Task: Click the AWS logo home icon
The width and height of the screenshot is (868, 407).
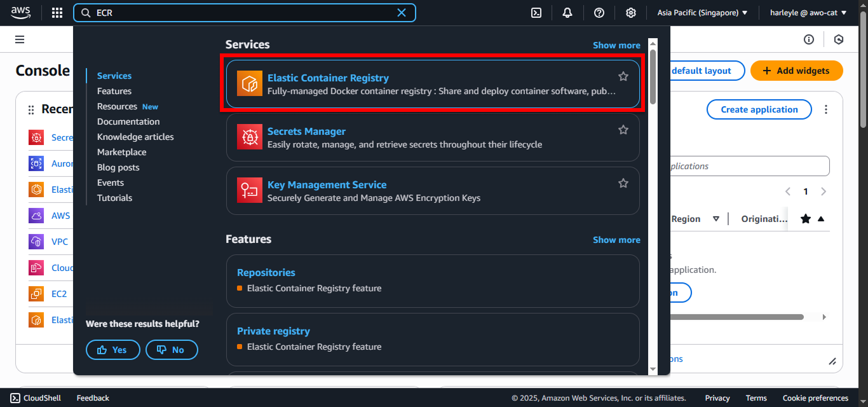Action: coord(21,12)
